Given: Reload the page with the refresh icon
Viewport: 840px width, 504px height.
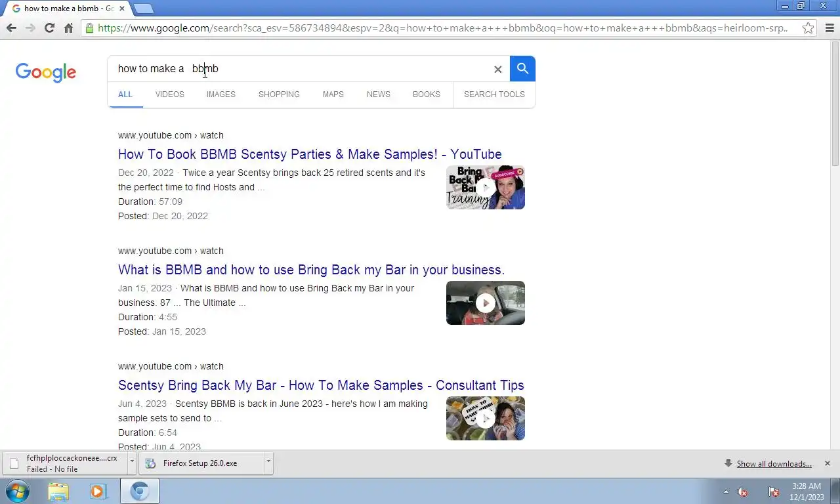Looking at the screenshot, I should (x=49, y=28).
